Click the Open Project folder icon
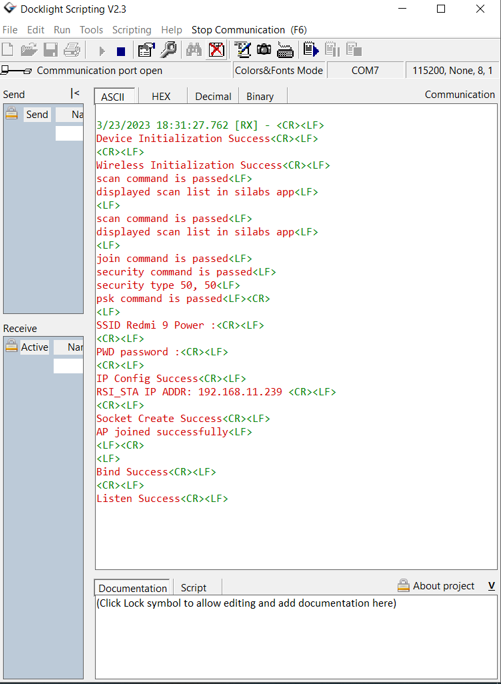501x684 pixels. tap(29, 50)
